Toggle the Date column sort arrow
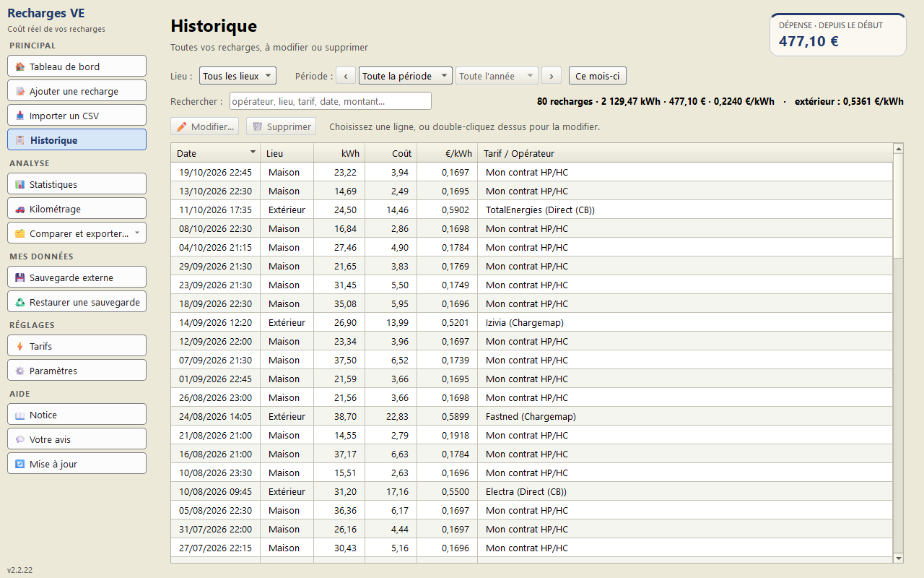 coord(253,152)
